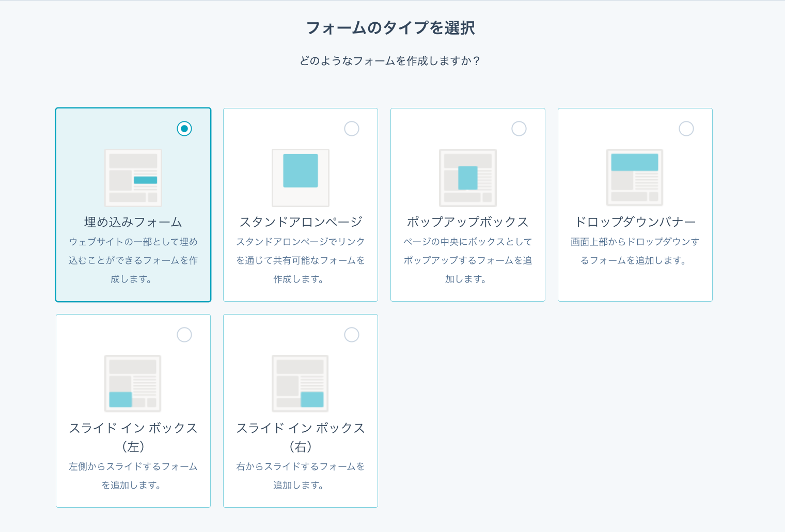The image size is (785, 532).
Task: Click the ドロップダウンバナー title
Action: pos(635,222)
